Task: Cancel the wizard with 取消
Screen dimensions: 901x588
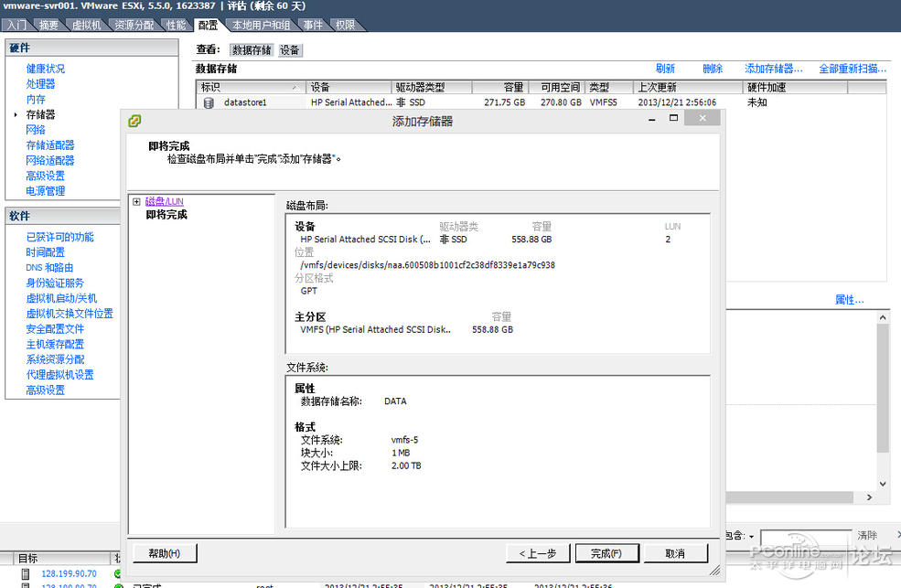Action: pyautogui.click(x=675, y=553)
